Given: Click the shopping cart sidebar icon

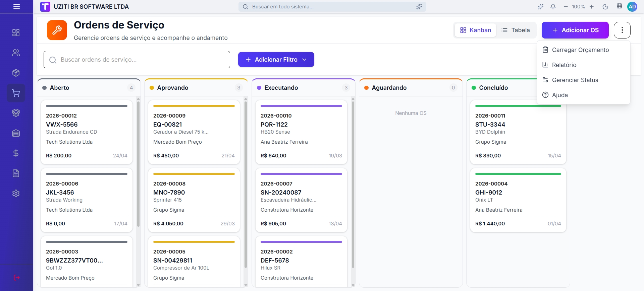Looking at the screenshot, I should point(16,93).
